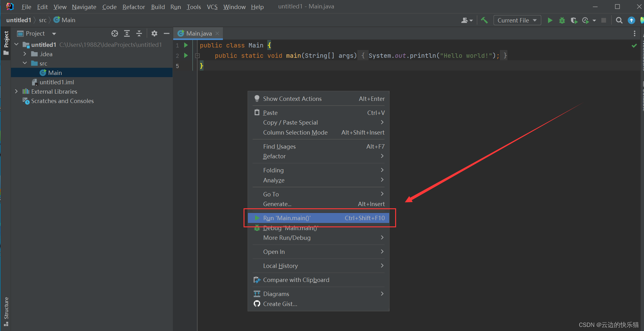Click the Stop square icon in toolbar
This screenshot has width=644, height=331.
coord(604,20)
